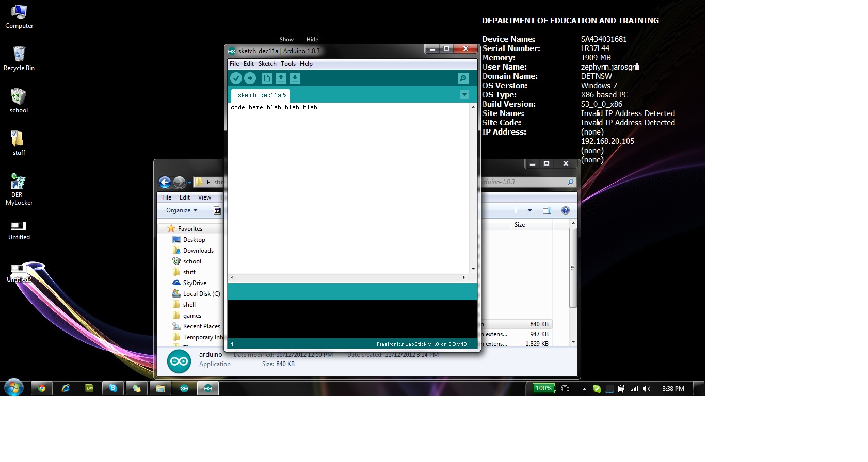Viewport: 868px width, 462px height.
Task: Click the school desktop shortcut icon
Action: (19, 101)
